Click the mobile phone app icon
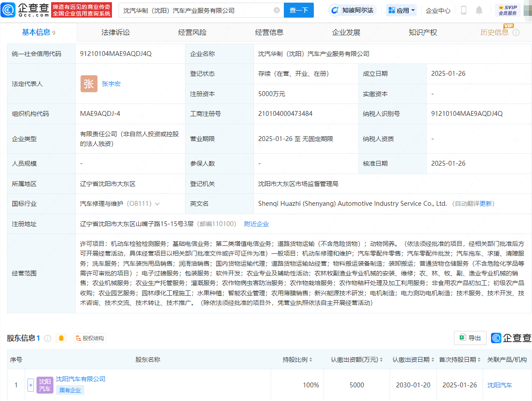This screenshot has height=401, width=532. pos(463,10)
